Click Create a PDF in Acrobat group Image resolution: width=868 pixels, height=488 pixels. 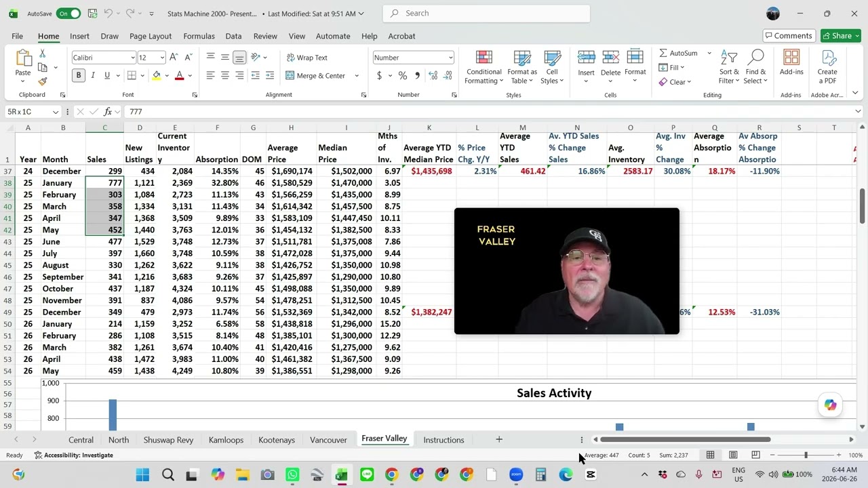[x=827, y=67]
